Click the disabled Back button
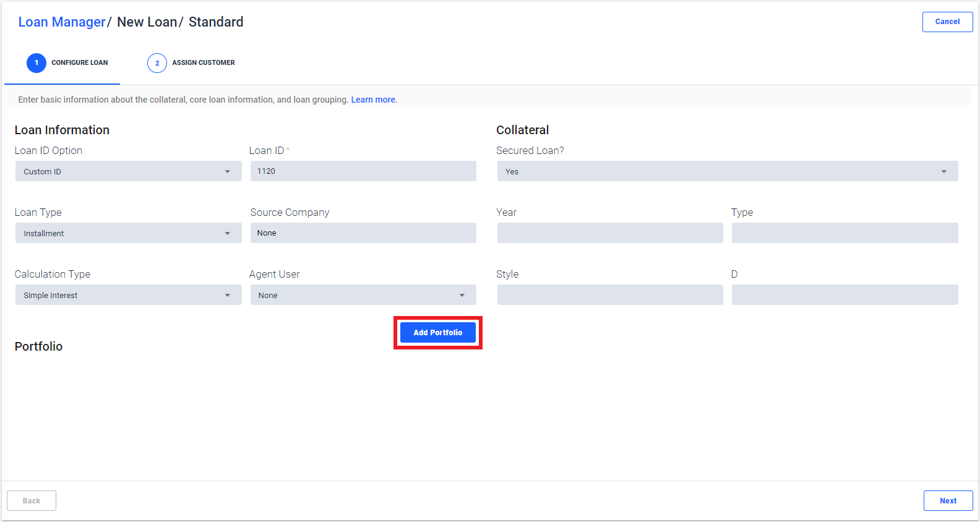 tap(32, 501)
